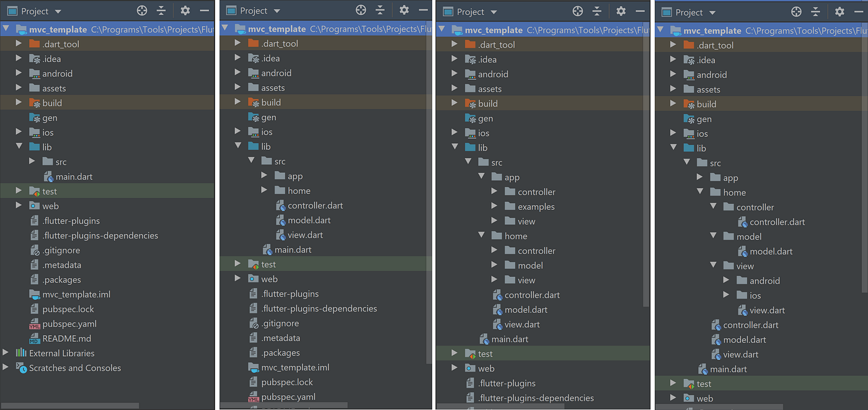The height and width of the screenshot is (410, 868).
Task: Hide the fourth panel with the minus icon
Action: tap(859, 12)
